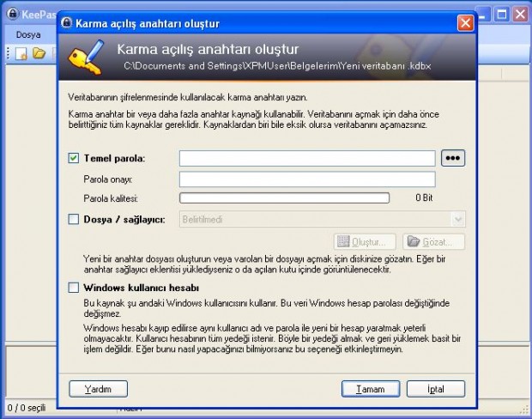Click the Yardım help button
The image size is (532, 419).
click(x=99, y=389)
